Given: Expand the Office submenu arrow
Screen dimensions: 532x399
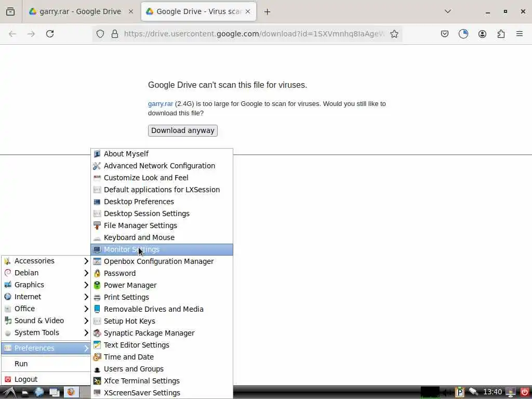Looking at the screenshot, I should (x=86, y=309).
